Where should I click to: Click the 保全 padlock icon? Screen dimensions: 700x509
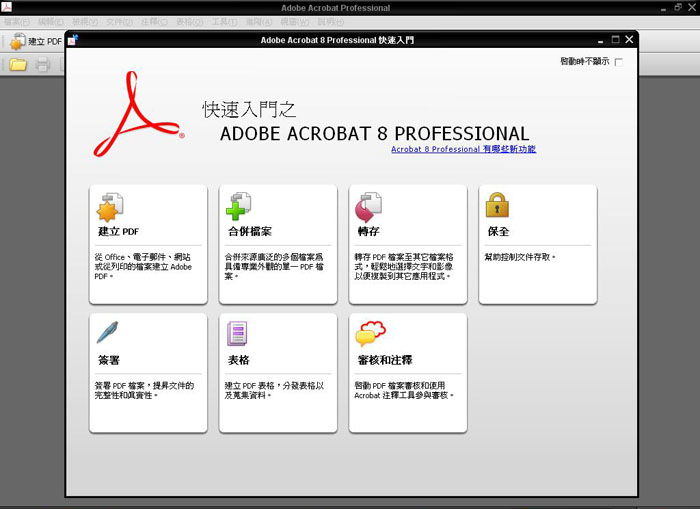click(497, 205)
